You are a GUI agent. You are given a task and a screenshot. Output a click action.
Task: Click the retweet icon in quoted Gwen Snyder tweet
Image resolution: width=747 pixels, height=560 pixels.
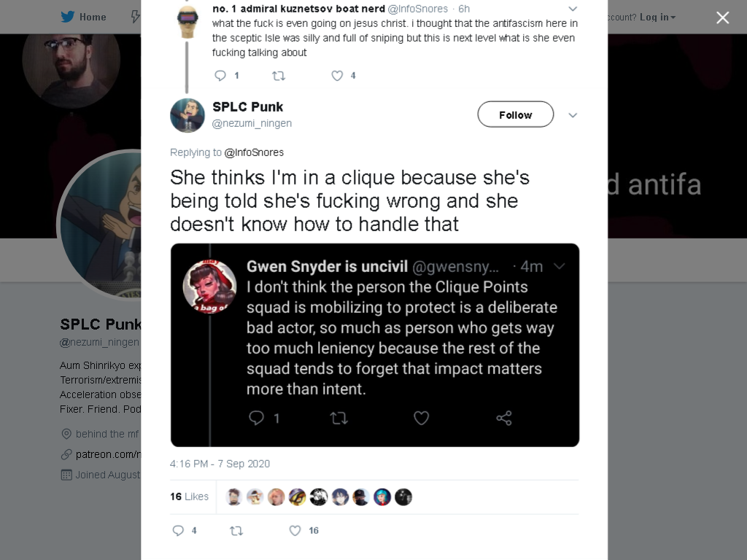(x=338, y=418)
